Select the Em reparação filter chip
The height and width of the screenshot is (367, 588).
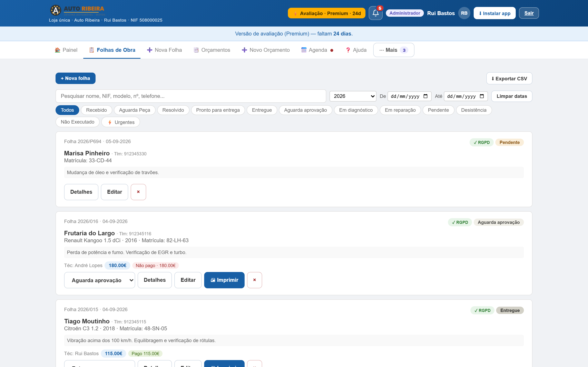[400, 110]
